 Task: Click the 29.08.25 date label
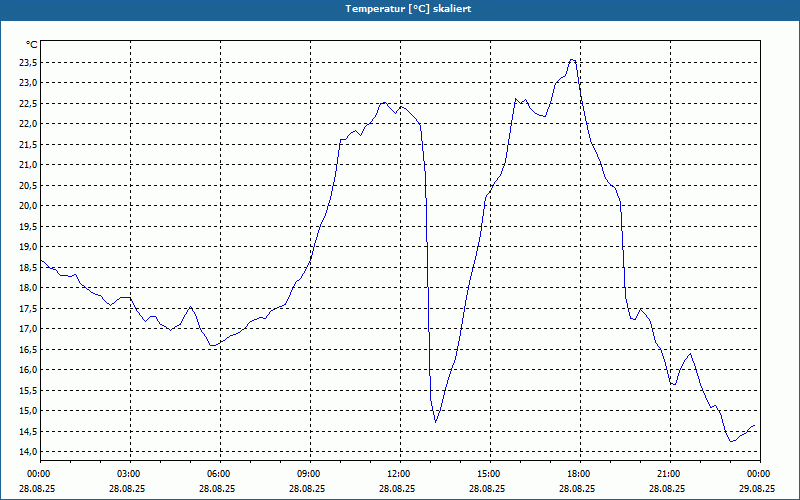coord(757,488)
